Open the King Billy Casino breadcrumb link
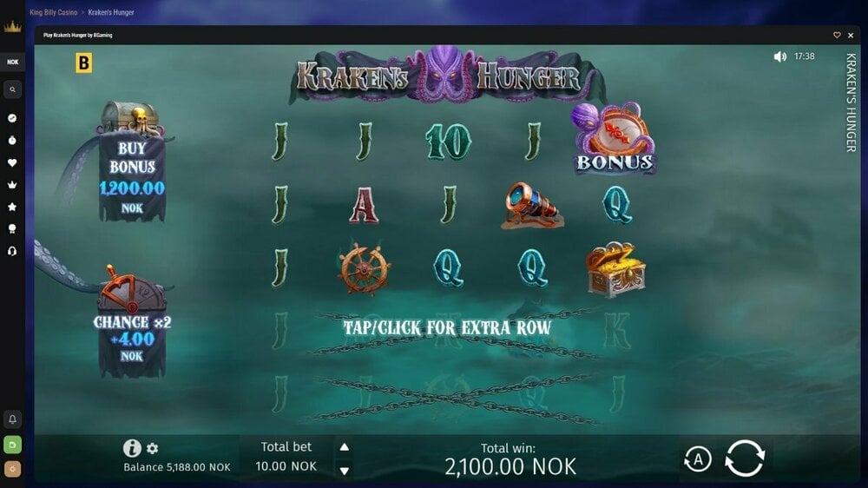This screenshot has height=488, width=868. (x=53, y=12)
